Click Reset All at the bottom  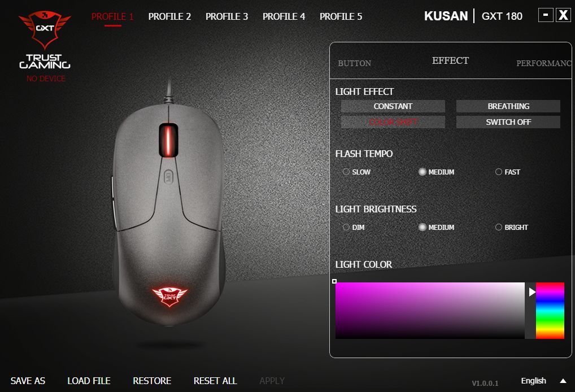(215, 381)
